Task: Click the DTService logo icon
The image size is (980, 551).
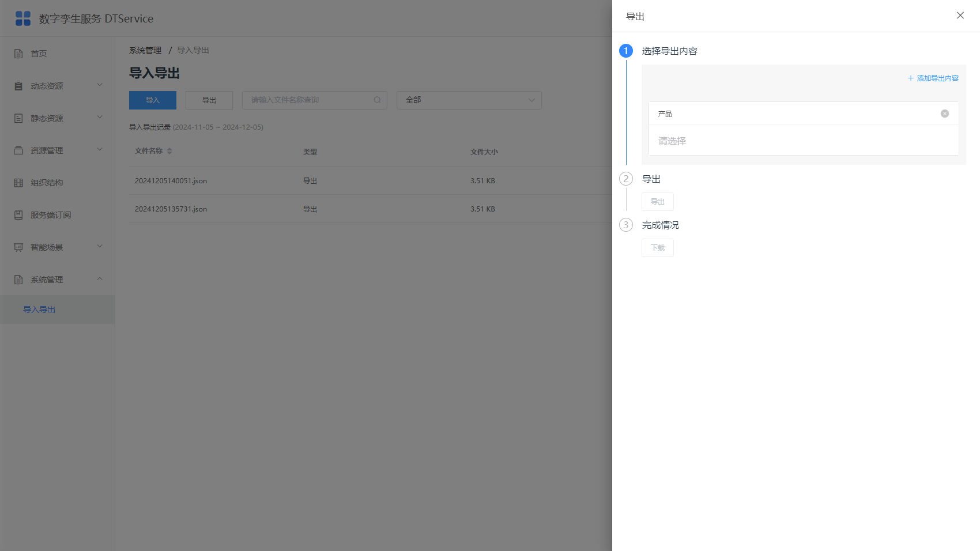Action: pyautogui.click(x=23, y=18)
